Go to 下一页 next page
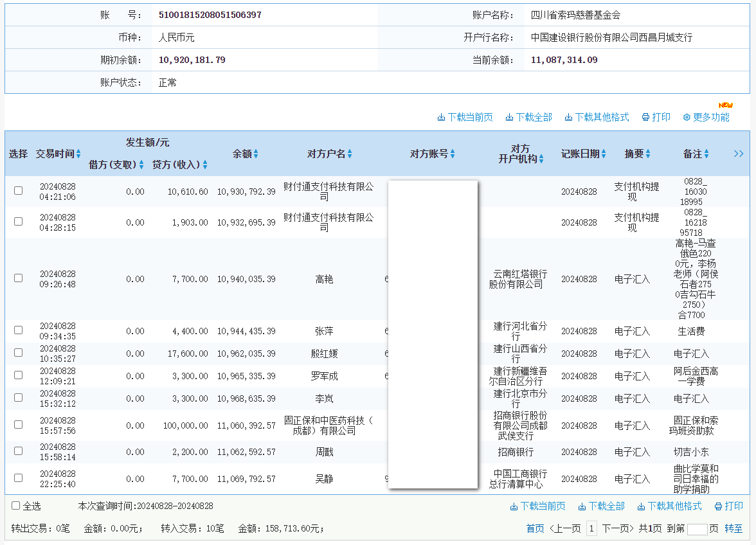Image resolution: width=756 pixels, height=545 pixels. 618,529
